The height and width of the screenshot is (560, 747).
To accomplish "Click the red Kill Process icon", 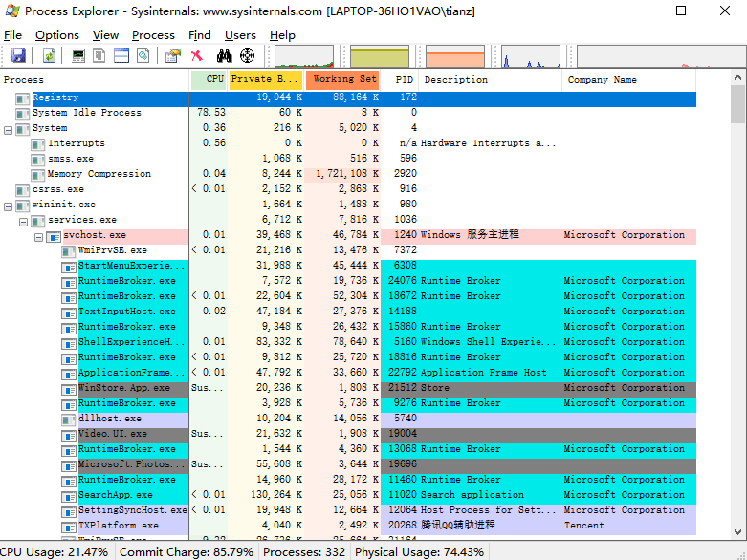I will pos(196,55).
